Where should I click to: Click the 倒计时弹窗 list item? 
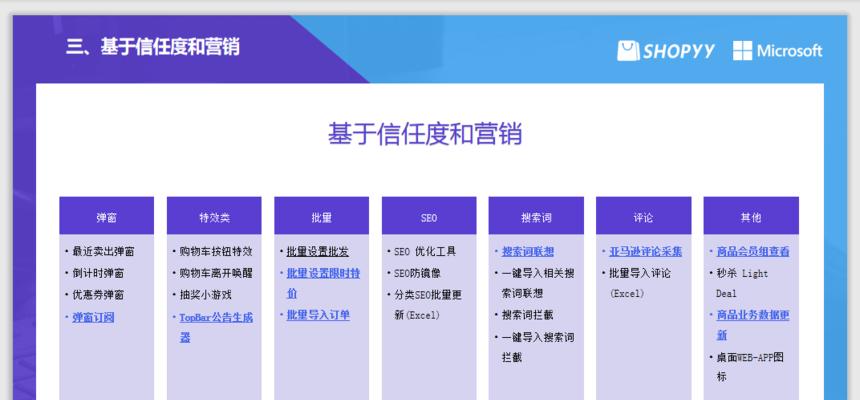pyautogui.click(x=98, y=273)
